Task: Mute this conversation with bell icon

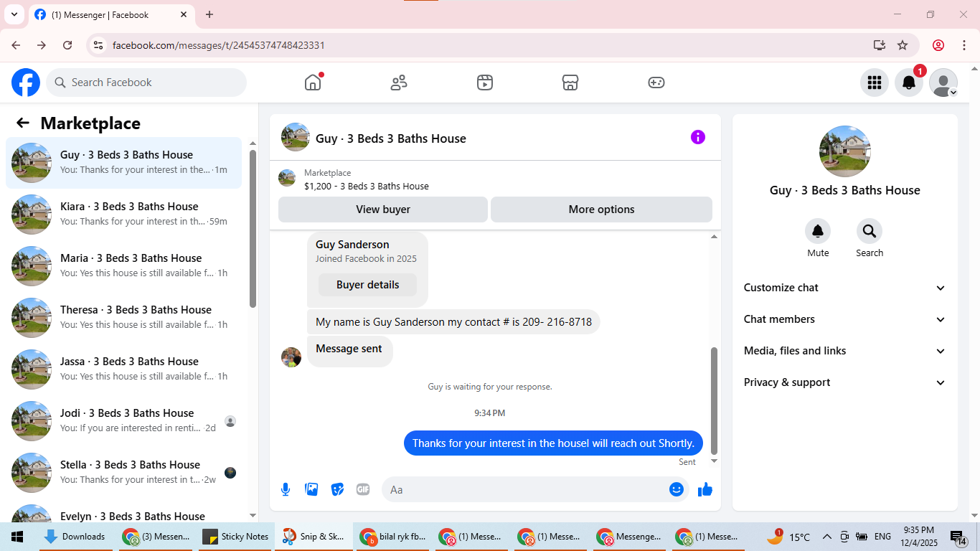Action: click(x=818, y=231)
